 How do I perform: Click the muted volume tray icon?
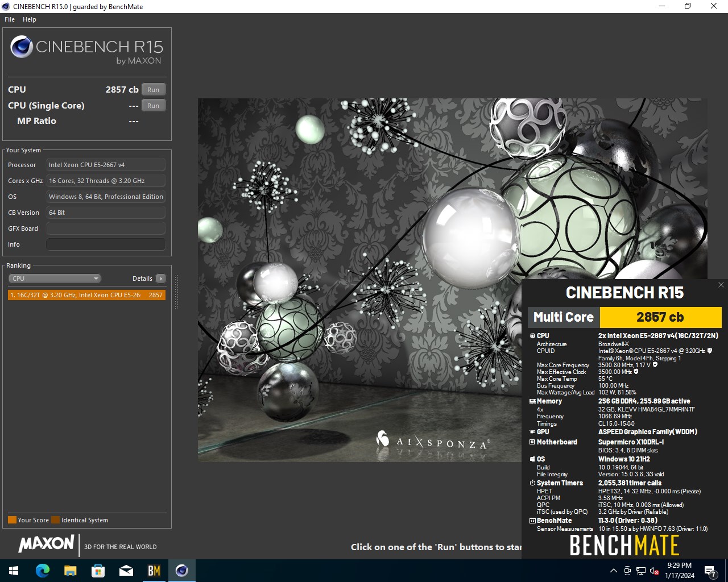coord(654,571)
